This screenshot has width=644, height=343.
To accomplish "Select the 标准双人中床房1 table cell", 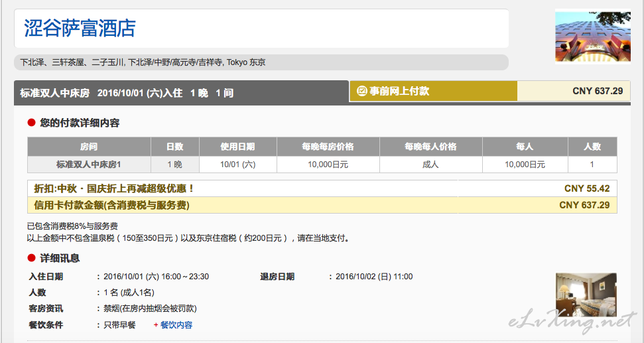I will click(x=89, y=165).
